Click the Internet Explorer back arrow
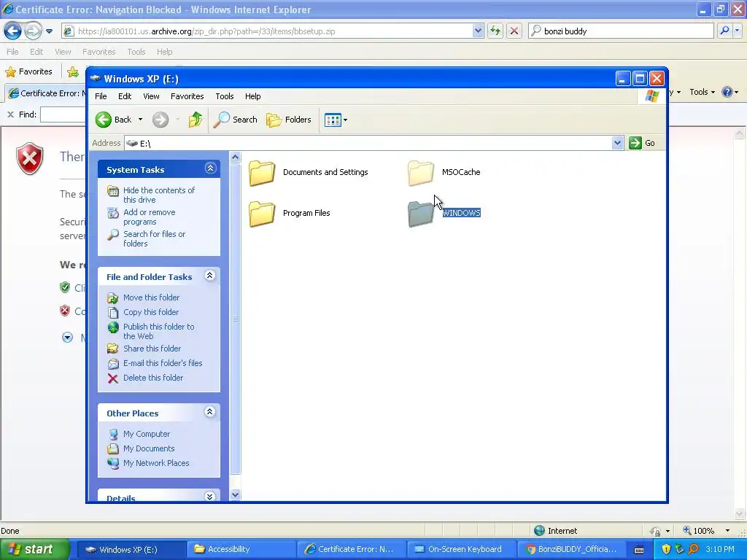This screenshot has width=747, height=560. coord(12,31)
